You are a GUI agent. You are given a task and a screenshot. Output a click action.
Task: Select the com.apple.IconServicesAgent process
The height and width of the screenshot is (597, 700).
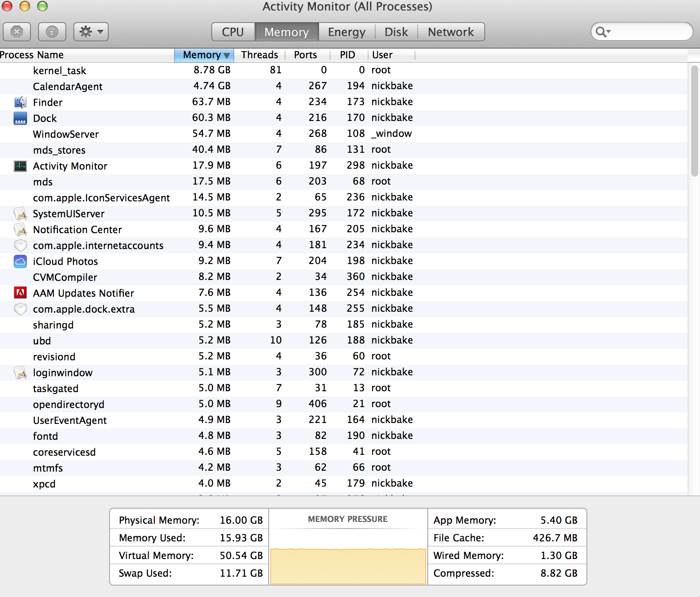pyautogui.click(x=101, y=198)
